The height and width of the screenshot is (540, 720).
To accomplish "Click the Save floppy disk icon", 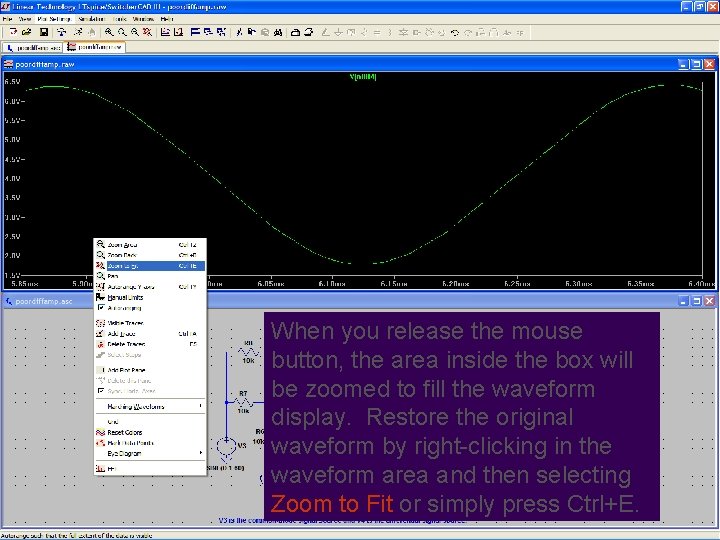I will 44,32.
